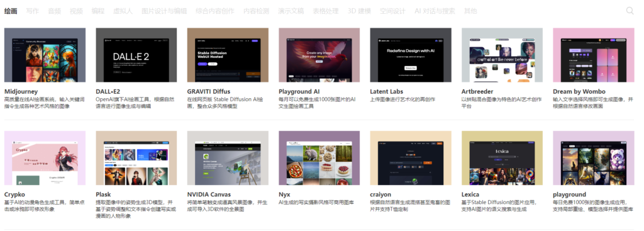Viewport: 644px width, 231px height.
Task: Click the Artbreeder preview image
Action: click(x=502, y=55)
